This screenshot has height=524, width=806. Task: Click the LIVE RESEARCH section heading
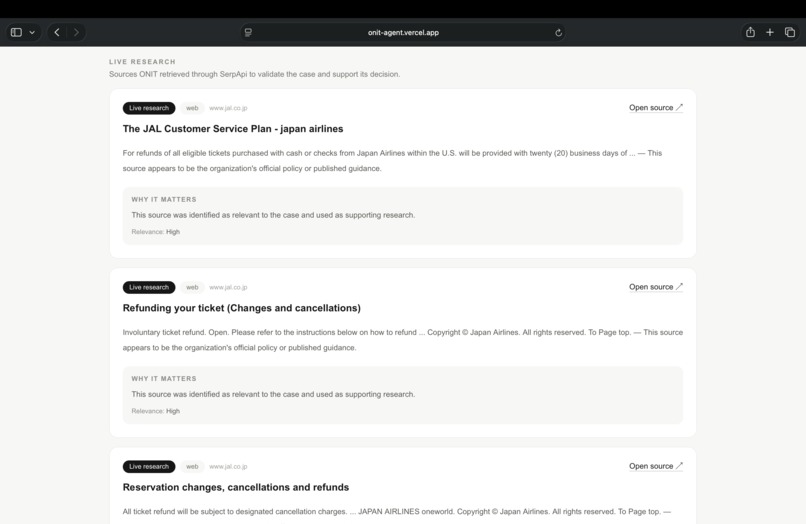142,62
